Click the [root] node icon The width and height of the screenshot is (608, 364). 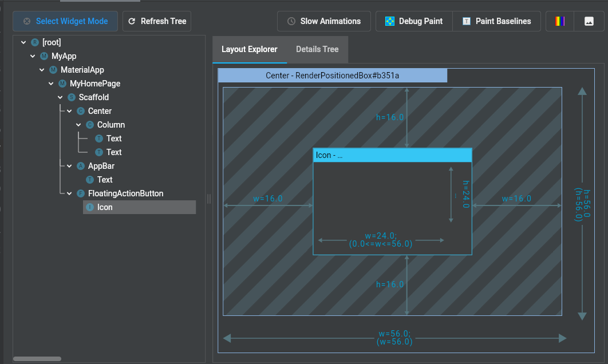click(x=35, y=42)
